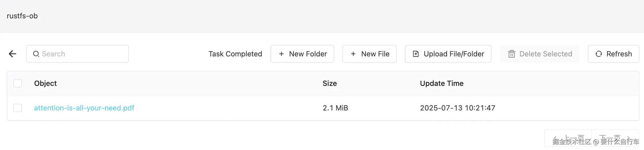Toggle the select-all checkbox in the table header
This screenshot has height=150, width=644.
coord(18,83)
